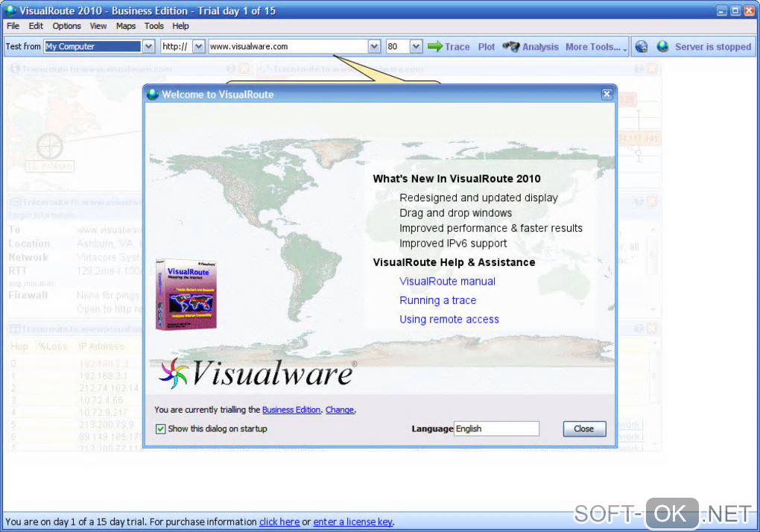Image resolution: width=760 pixels, height=532 pixels.
Task: Click 'VisualRoute Help & Assistance' heading
Action: pyautogui.click(x=455, y=262)
